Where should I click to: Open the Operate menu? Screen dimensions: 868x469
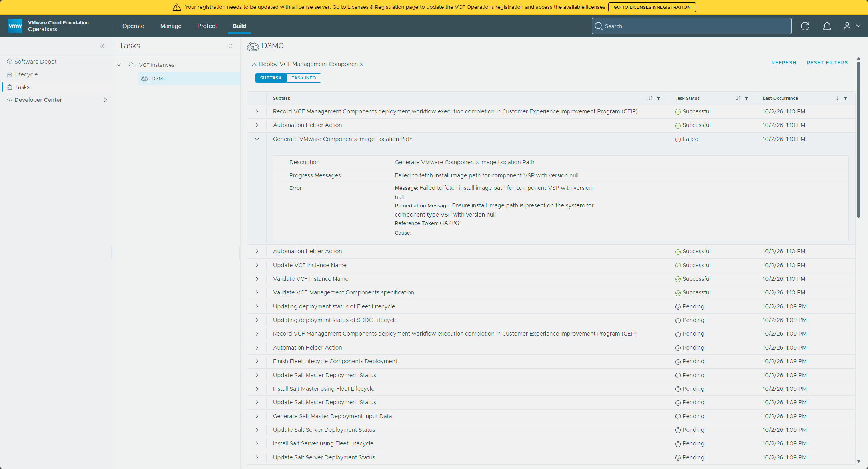pyautogui.click(x=133, y=26)
